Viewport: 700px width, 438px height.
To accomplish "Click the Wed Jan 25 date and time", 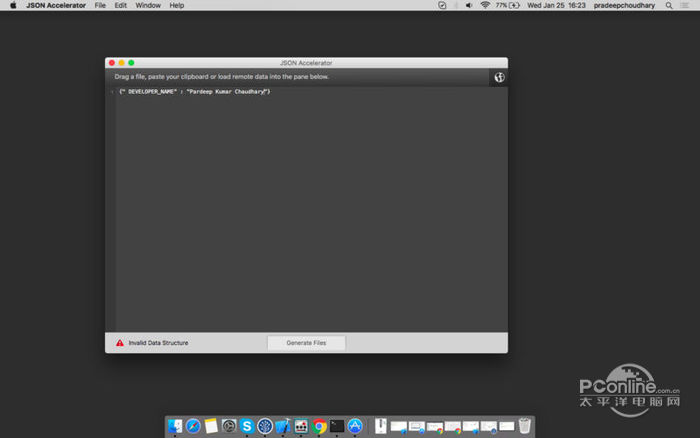I will [556, 5].
